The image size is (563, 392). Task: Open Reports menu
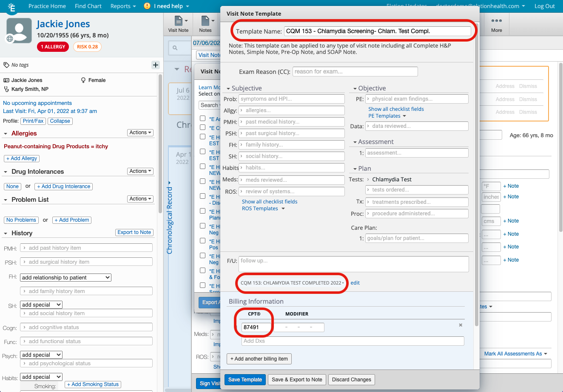pyautogui.click(x=123, y=6)
